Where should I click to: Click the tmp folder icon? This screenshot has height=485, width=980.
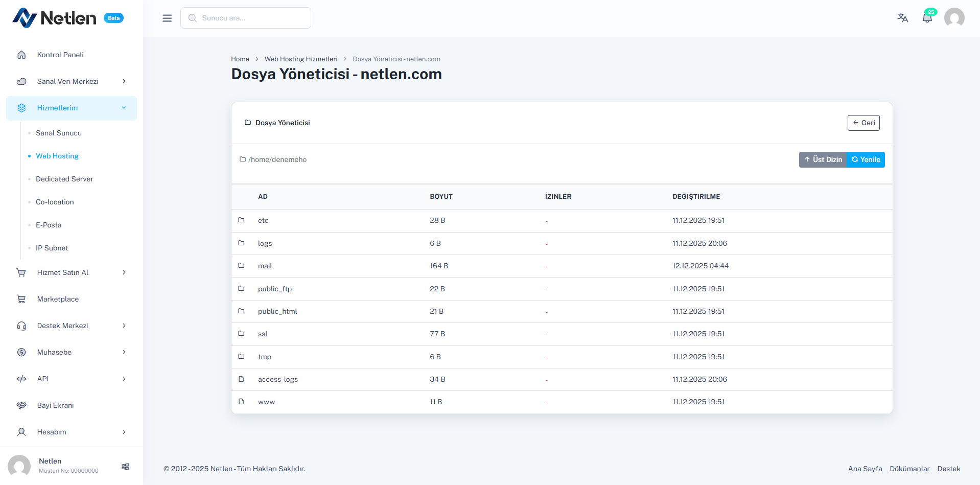pyautogui.click(x=241, y=357)
